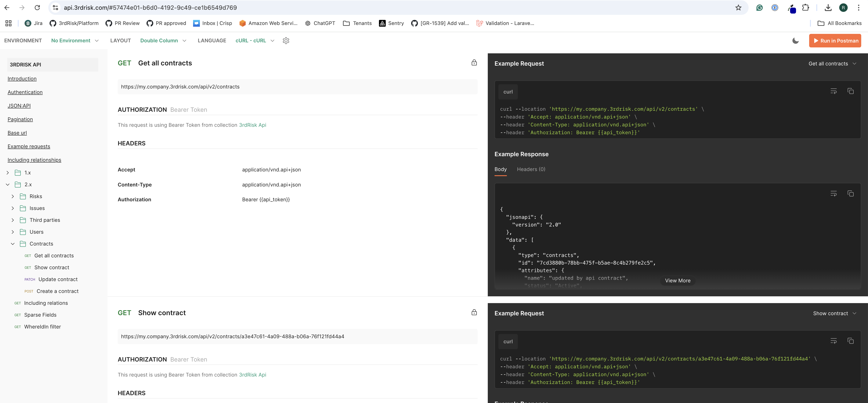The image size is (868, 403).
Task: Switch to the Headers (0) response tab
Action: point(531,169)
